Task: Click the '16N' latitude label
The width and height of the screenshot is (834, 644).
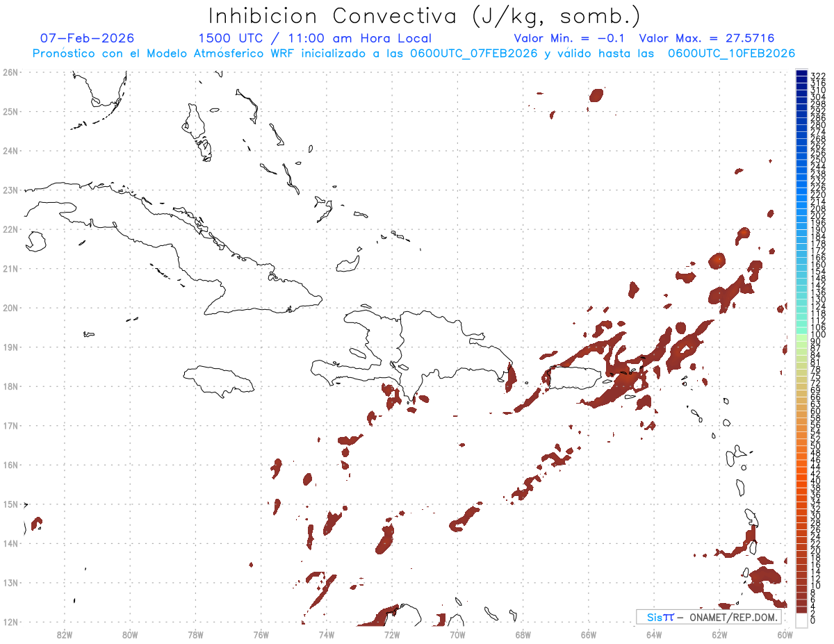Action: point(10,465)
